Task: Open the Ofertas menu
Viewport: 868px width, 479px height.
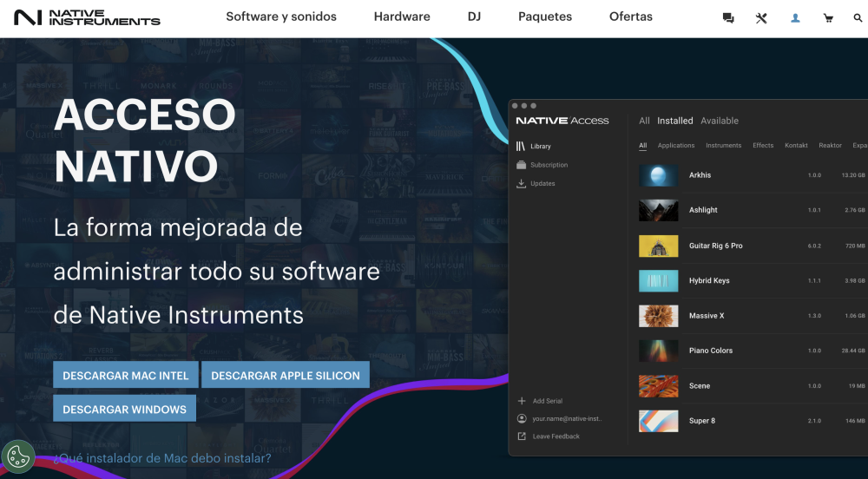Action: (631, 16)
